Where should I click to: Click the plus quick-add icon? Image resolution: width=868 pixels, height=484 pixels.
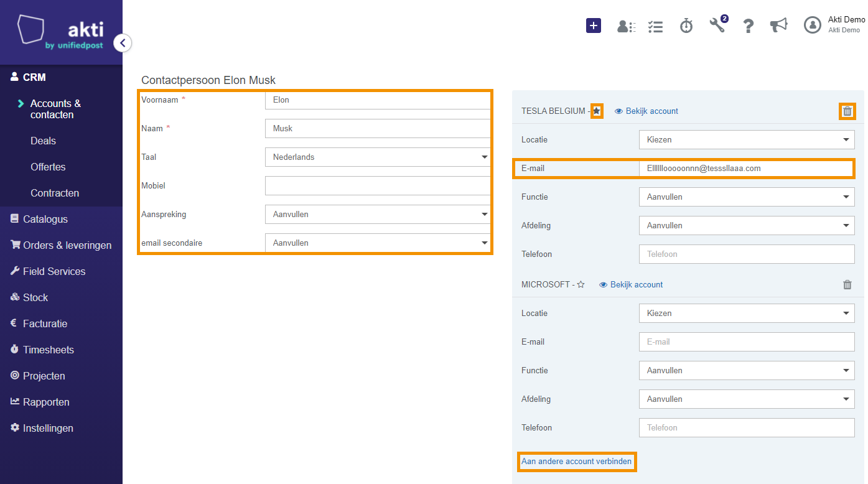tap(594, 26)
